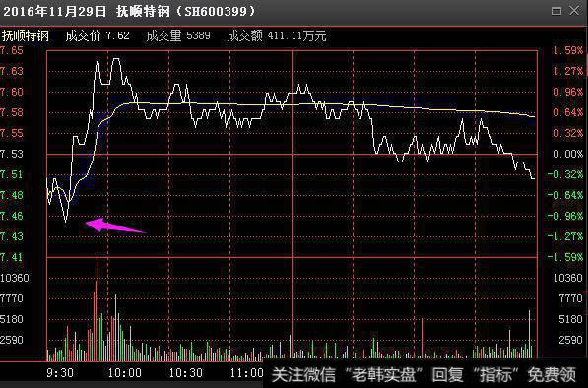Select the 7.65 price axis label
Screen dimensions: 588x388
12,50
